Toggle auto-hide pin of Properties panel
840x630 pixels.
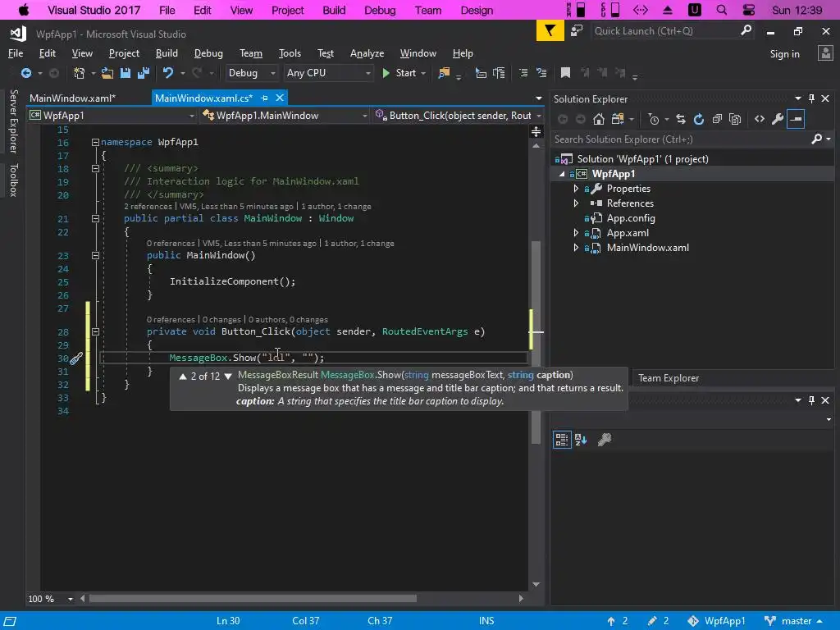click(811, 400)
